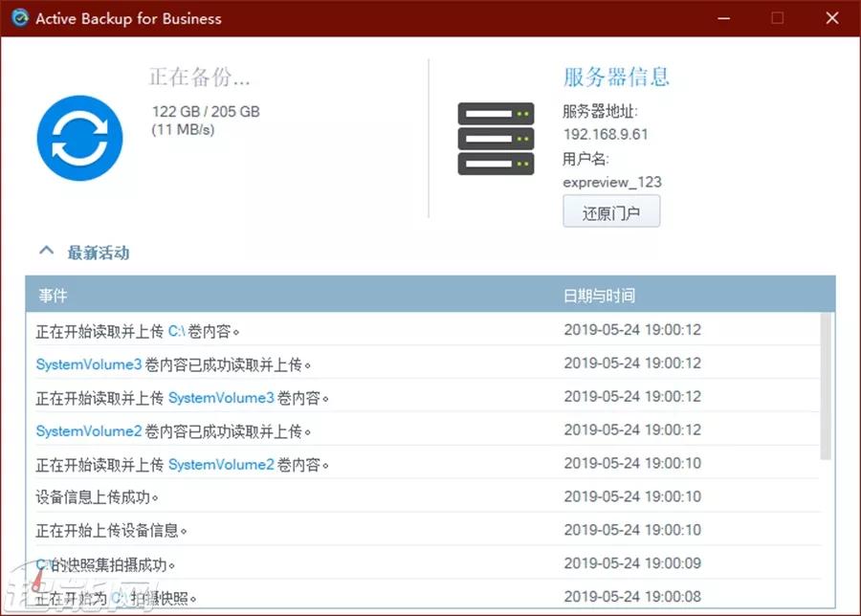Click the 事件 column header
This screenshot has height=616, width=861.
(x=53, y=296)
